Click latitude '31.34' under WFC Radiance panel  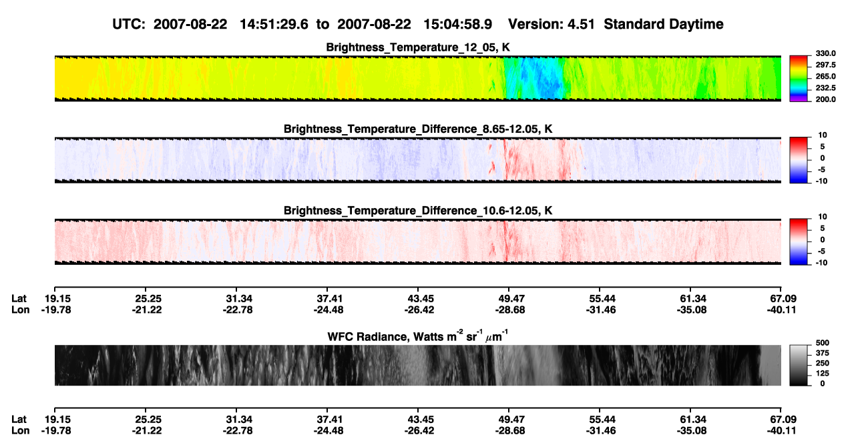[238, 419]
